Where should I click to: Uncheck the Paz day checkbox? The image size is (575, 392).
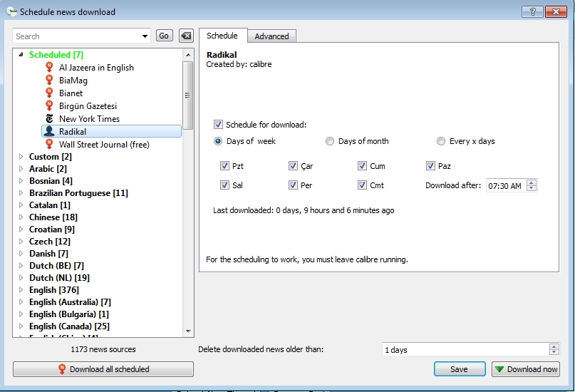(430, 166)
